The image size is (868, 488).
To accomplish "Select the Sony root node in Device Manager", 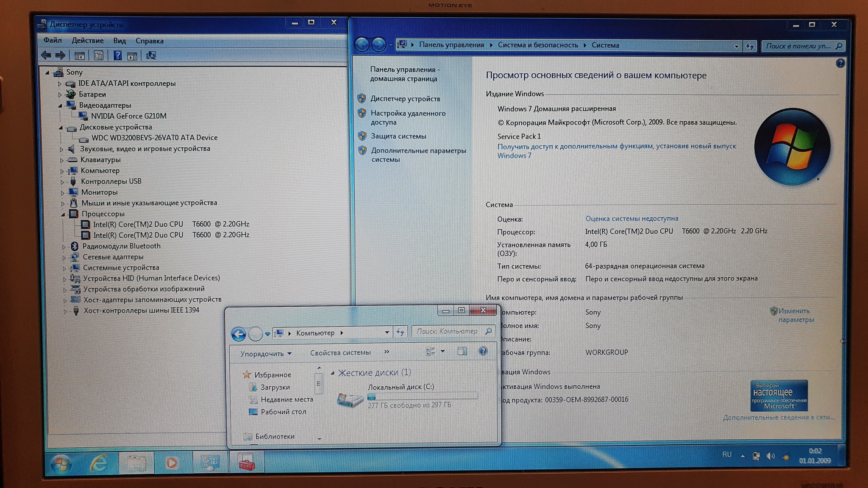I will [x=74, y=72].
